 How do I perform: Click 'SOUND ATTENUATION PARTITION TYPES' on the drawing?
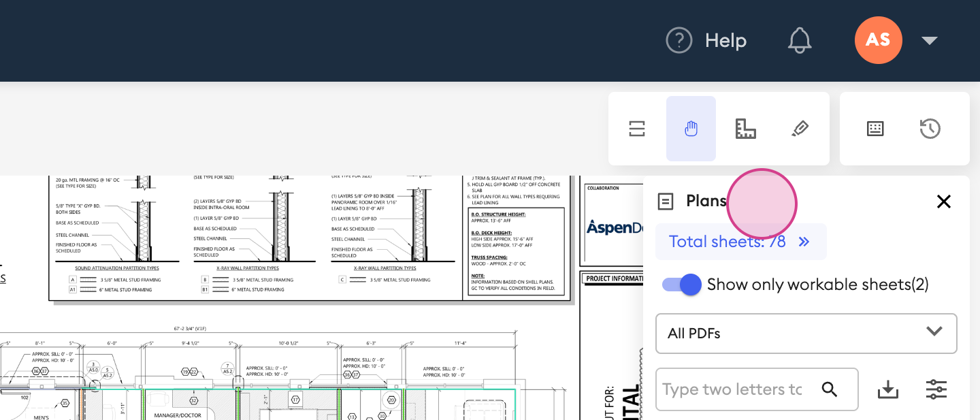117,269
